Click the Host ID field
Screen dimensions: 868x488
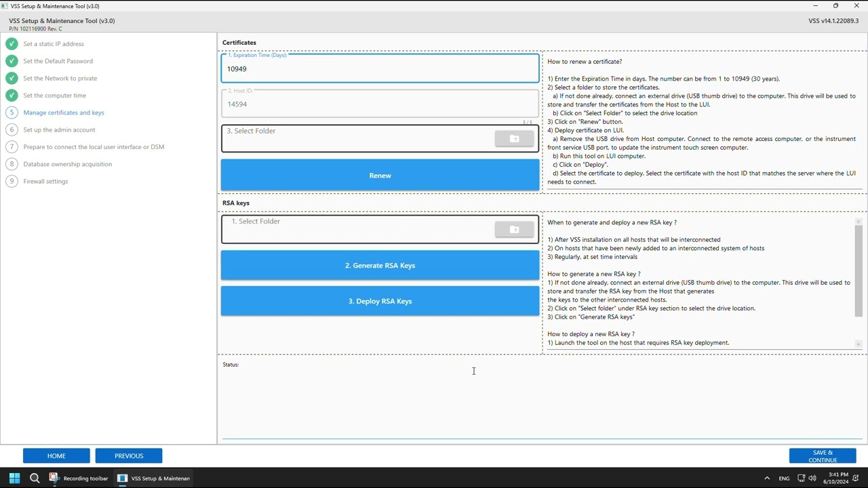tap(380, 103)
